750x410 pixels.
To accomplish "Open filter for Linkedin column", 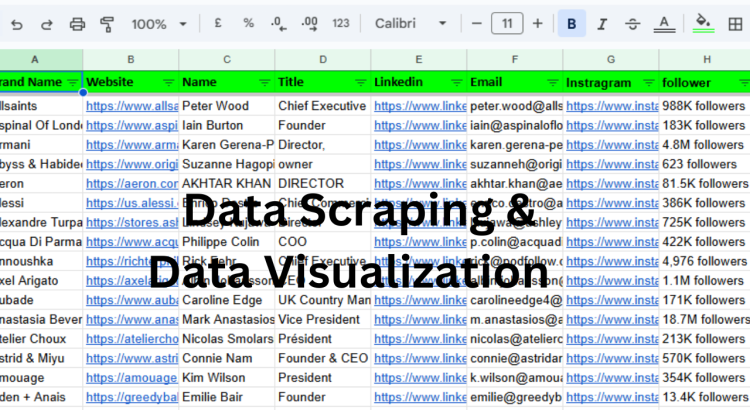I will coord(457,83).
